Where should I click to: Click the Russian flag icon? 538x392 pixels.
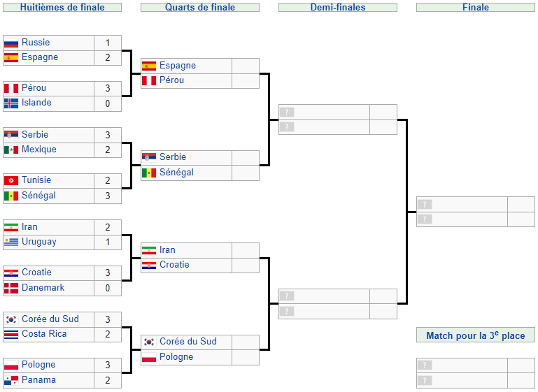pyautogui.click(x=11, y=43)
